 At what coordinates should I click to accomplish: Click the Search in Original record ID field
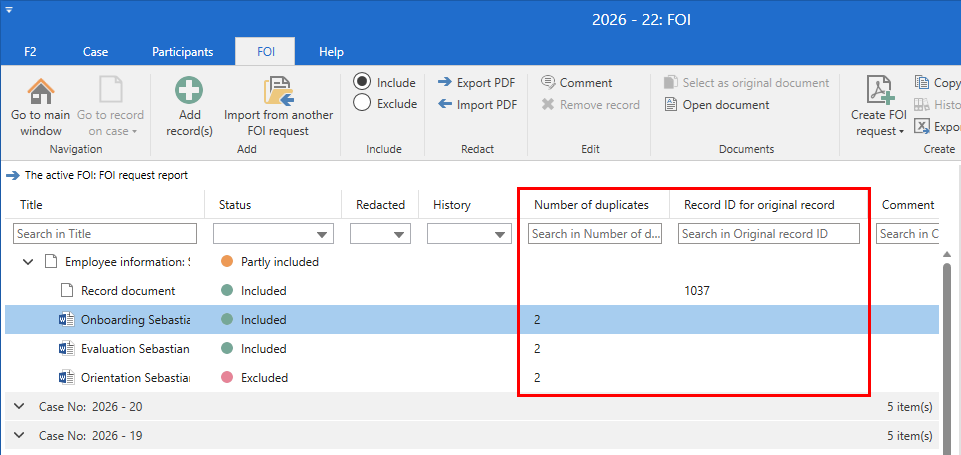click(x=769, y=234)
